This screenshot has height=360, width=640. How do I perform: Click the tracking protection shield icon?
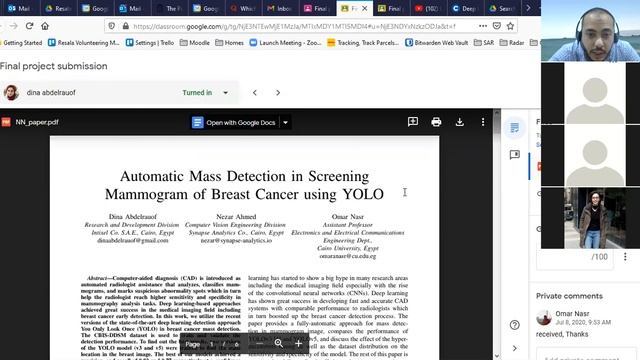(x=111, y=26)
